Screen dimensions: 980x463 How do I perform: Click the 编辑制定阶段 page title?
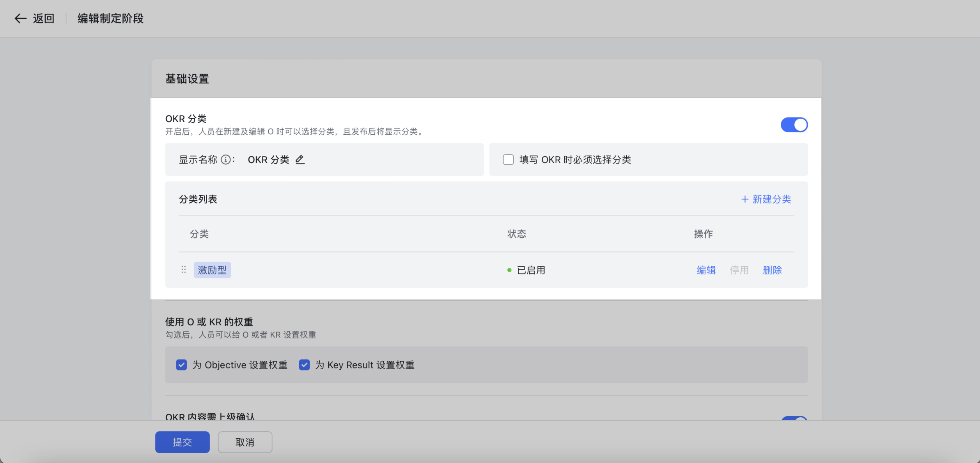pyautogui.click(x=110, y=18)
